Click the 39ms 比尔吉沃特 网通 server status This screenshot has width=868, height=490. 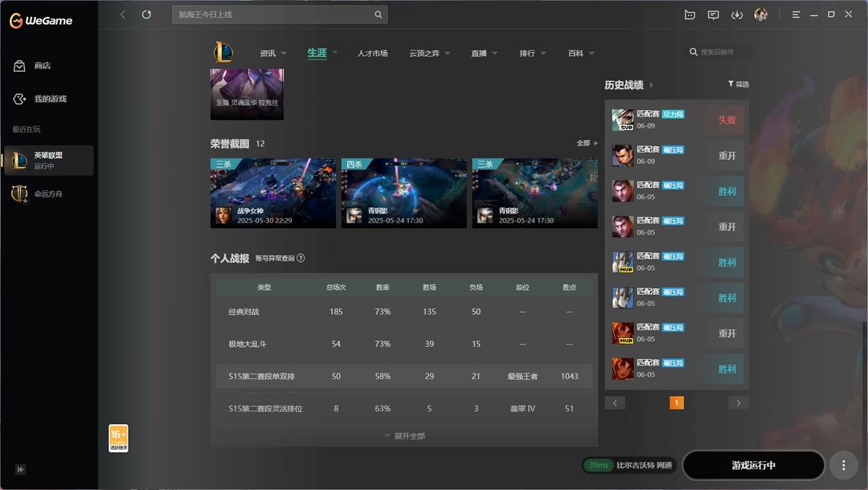628,465
